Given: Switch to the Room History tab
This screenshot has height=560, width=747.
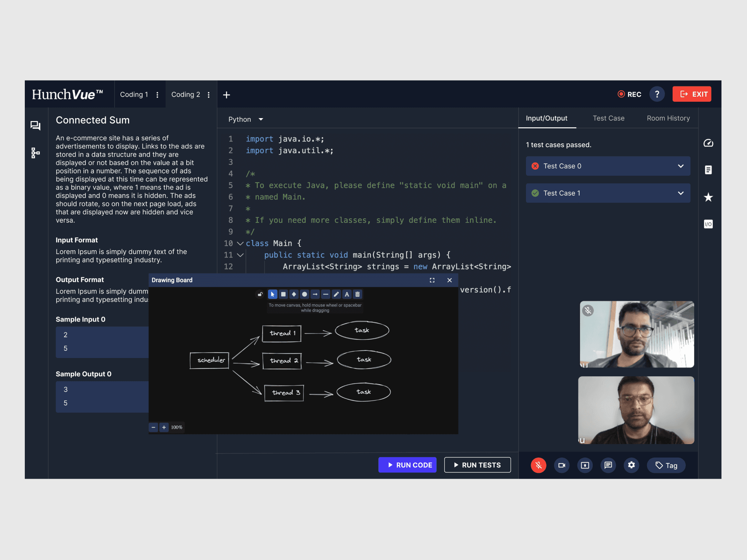Looking at the screenshot, I should click(668, 118).
